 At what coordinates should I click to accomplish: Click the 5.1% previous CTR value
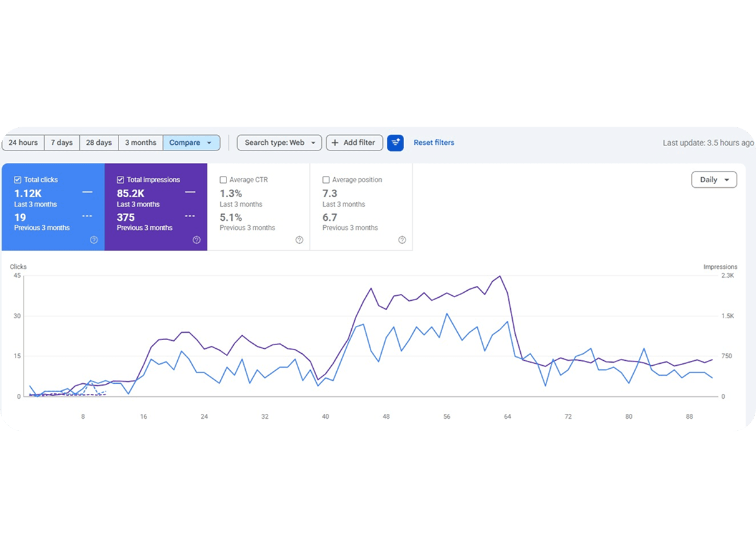tap(231, 218)
